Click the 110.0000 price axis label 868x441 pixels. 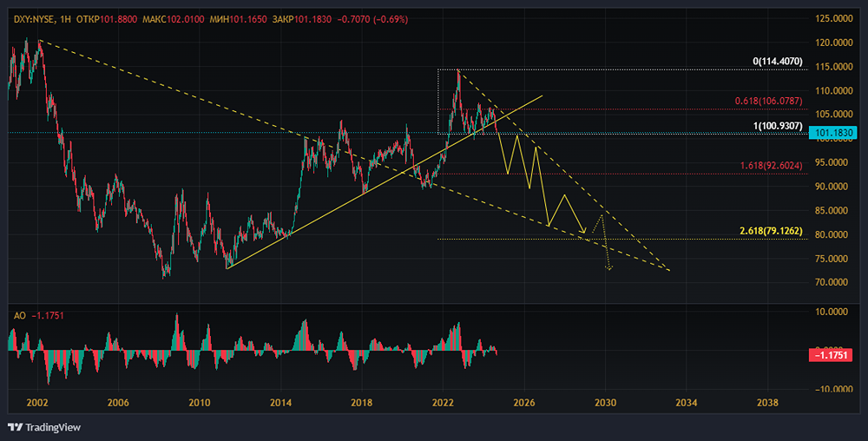[x=833, y=91]
